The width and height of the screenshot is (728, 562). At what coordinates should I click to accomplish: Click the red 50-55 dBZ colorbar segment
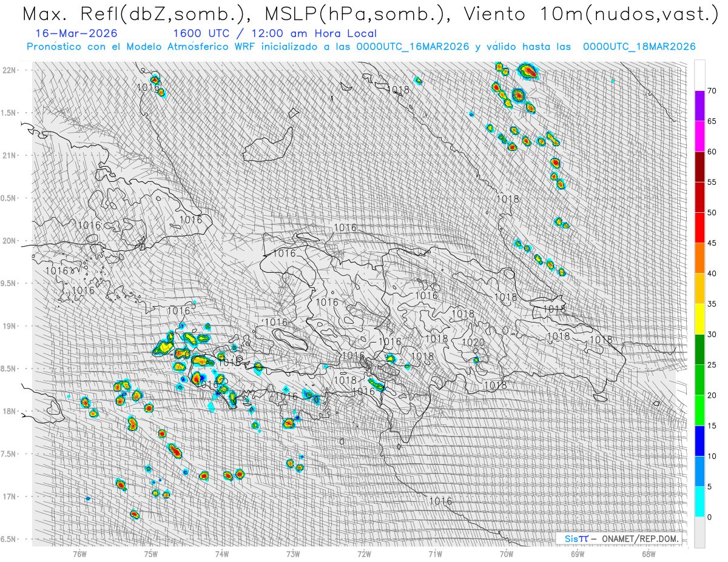coord(699,197)
